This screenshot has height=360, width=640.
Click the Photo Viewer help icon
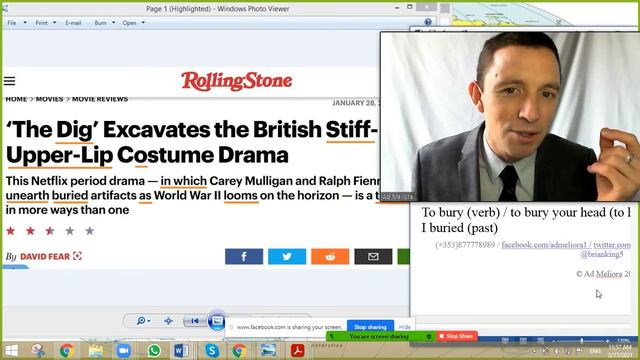tap(428, 22)
